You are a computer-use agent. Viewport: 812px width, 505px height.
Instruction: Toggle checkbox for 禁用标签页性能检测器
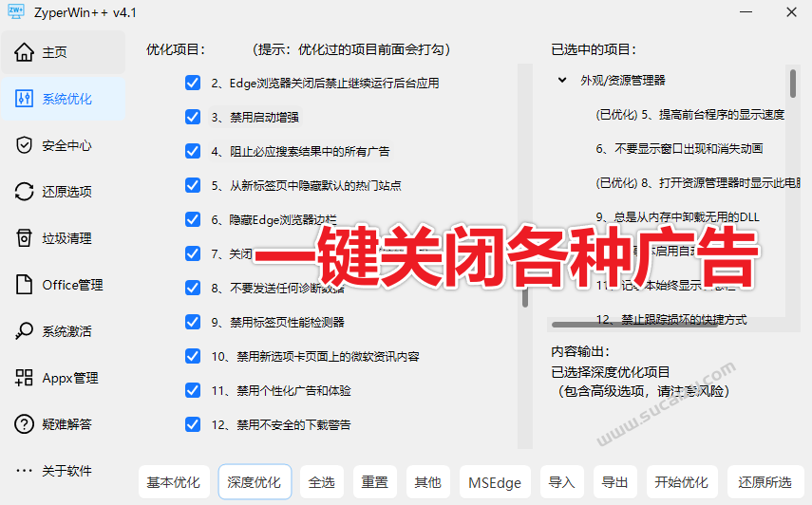193,322
